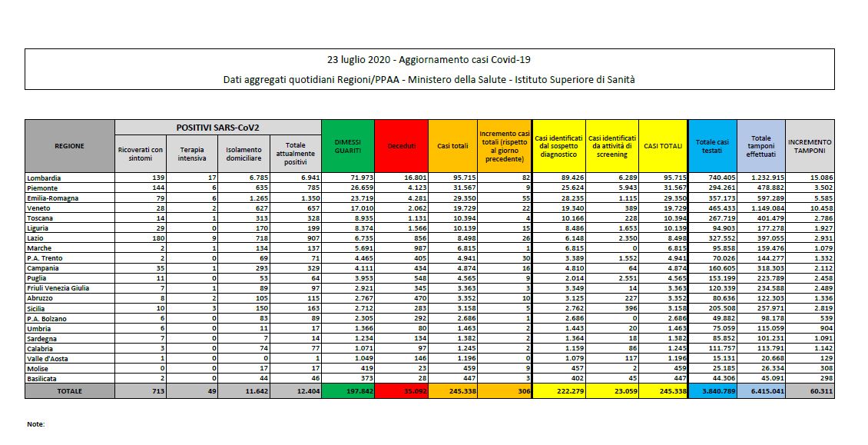Select the blue Totale casi testati header

(712, 146)
